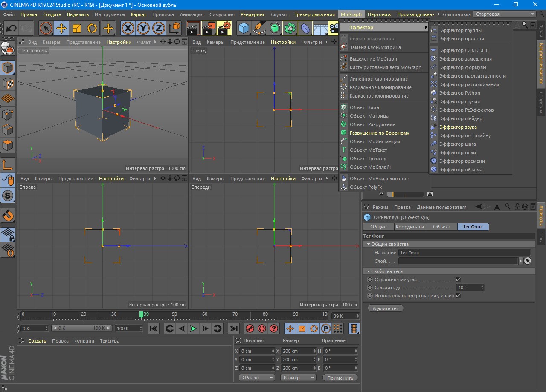
Task: Click the 'Удалить тег' button
Action: tap(385, 308)
